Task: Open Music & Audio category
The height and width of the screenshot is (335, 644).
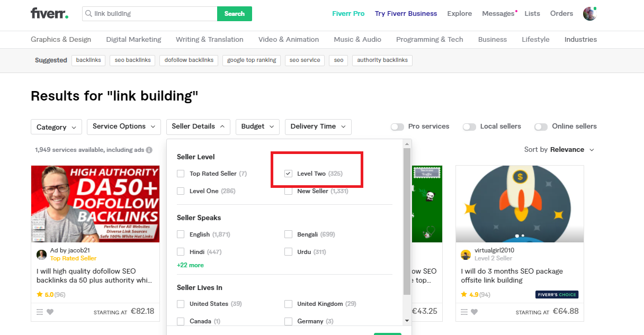Action: click(357, 39)
